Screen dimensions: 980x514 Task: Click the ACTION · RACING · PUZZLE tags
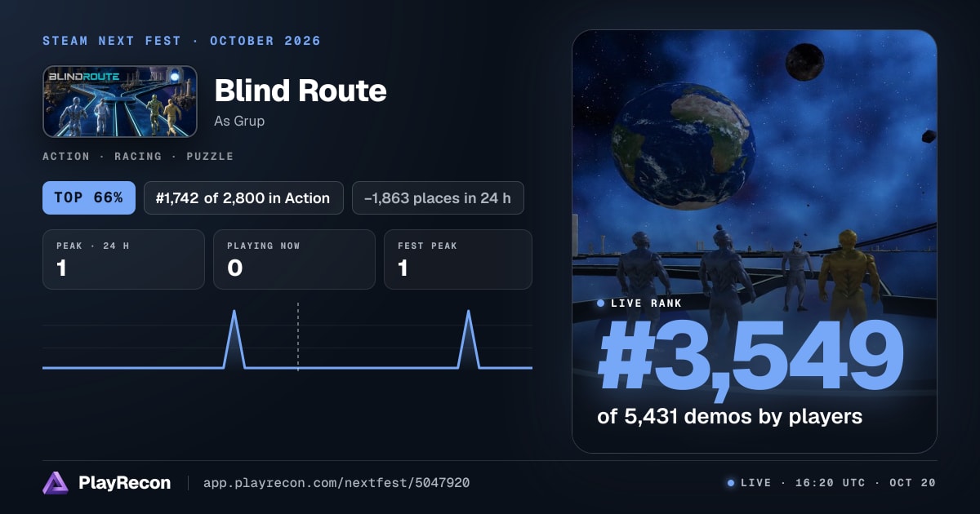click(x=138, y=156)
